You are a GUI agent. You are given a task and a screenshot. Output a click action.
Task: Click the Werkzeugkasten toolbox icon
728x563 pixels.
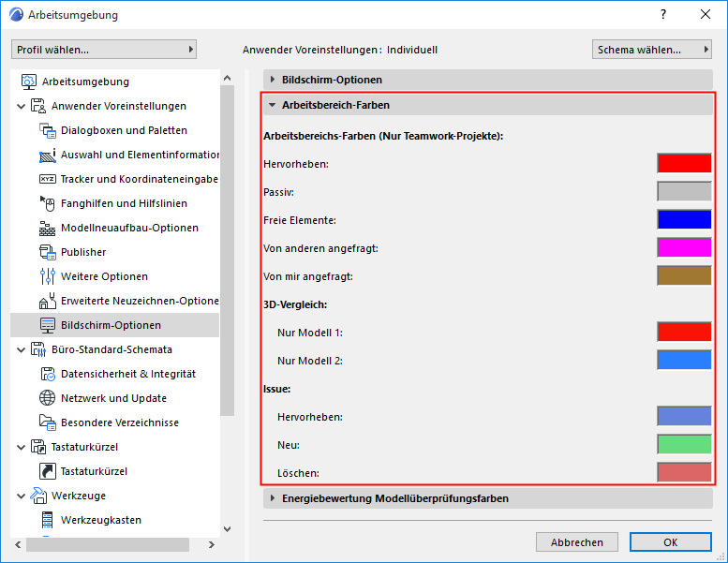coord(48,520)
